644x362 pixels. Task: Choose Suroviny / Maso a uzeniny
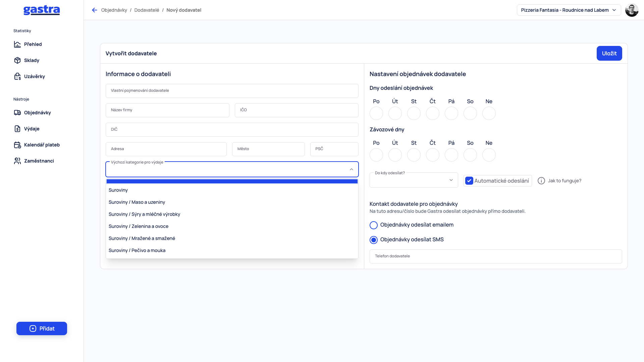pyautogui.click(x=232, y=202)
